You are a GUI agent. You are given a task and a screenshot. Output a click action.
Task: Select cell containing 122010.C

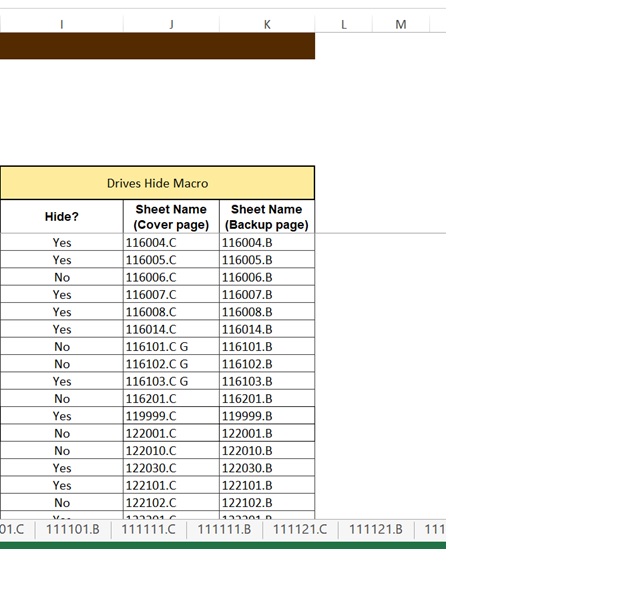click(x=171, y=451)
